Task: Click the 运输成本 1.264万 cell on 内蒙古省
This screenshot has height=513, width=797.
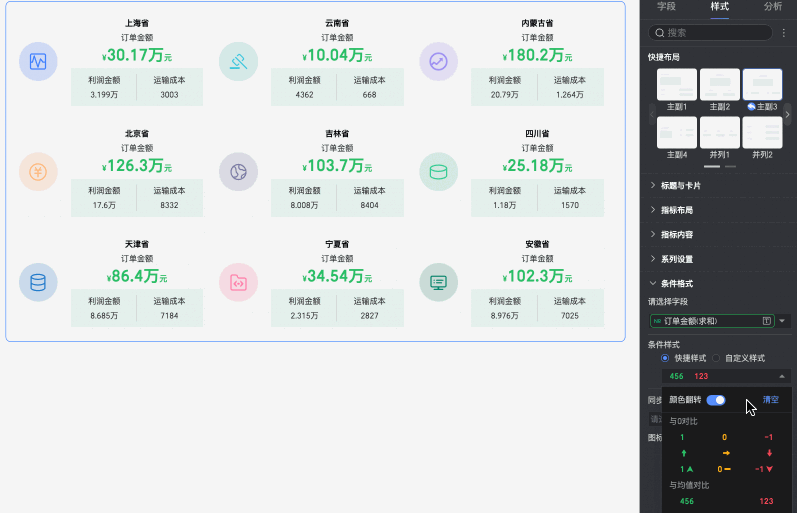Action: click(x=570, y=87)
